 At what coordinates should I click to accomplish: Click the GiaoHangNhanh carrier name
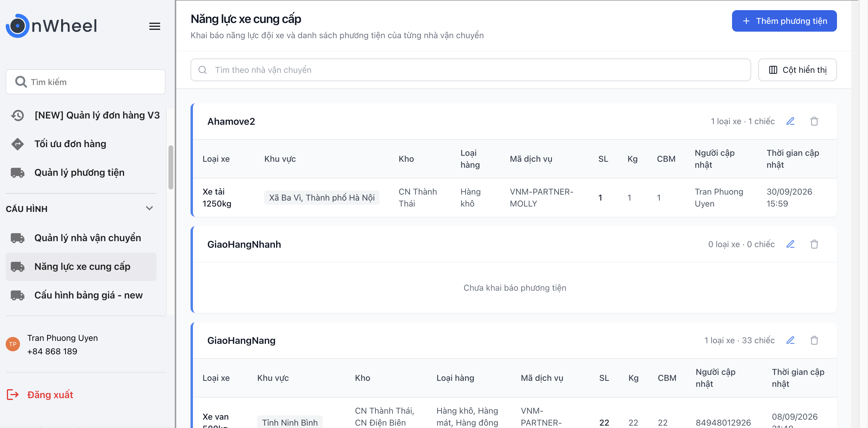point(244,244)
